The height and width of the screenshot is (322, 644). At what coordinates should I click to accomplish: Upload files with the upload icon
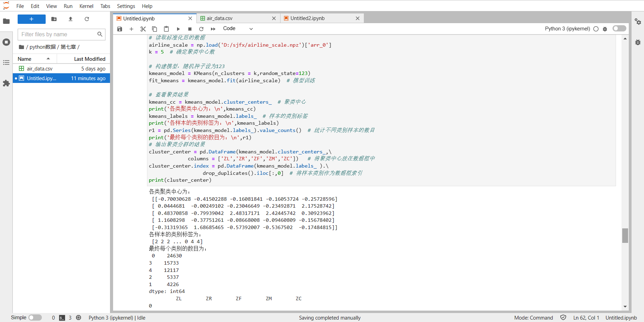(71, 19)
